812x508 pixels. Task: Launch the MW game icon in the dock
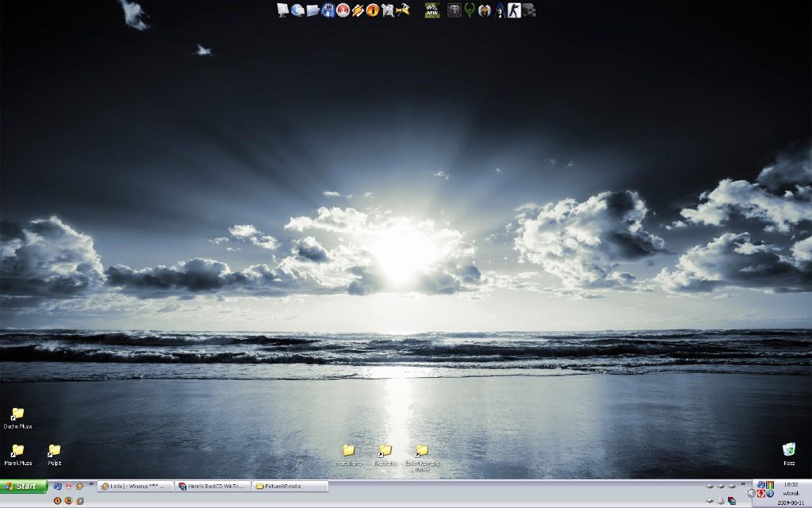[432, 10]
